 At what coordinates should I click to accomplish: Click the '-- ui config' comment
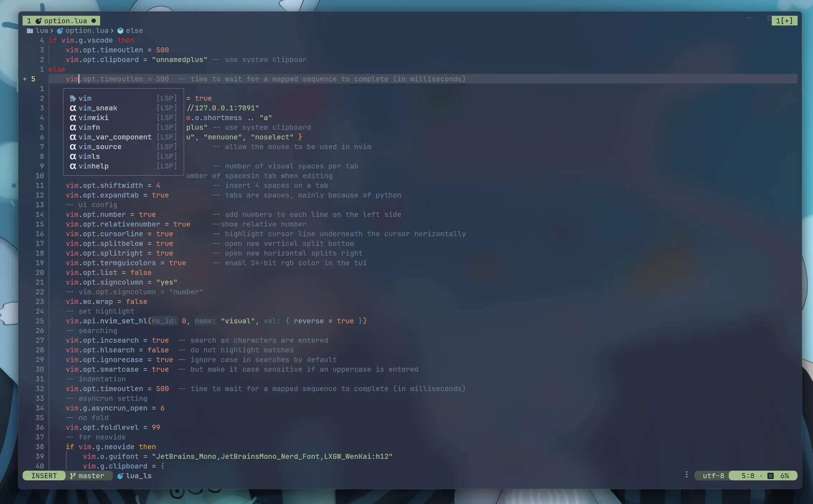91,205
